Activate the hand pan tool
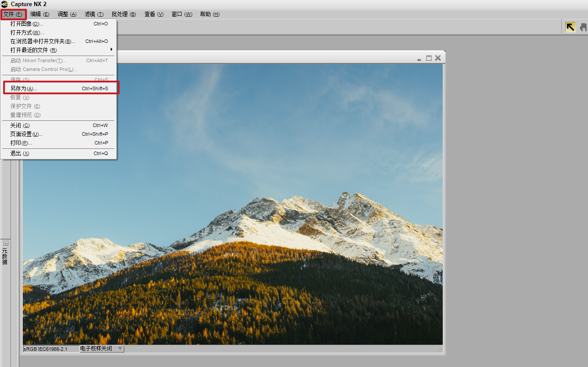This screenshot has width=588, height=367. [583, 27]
